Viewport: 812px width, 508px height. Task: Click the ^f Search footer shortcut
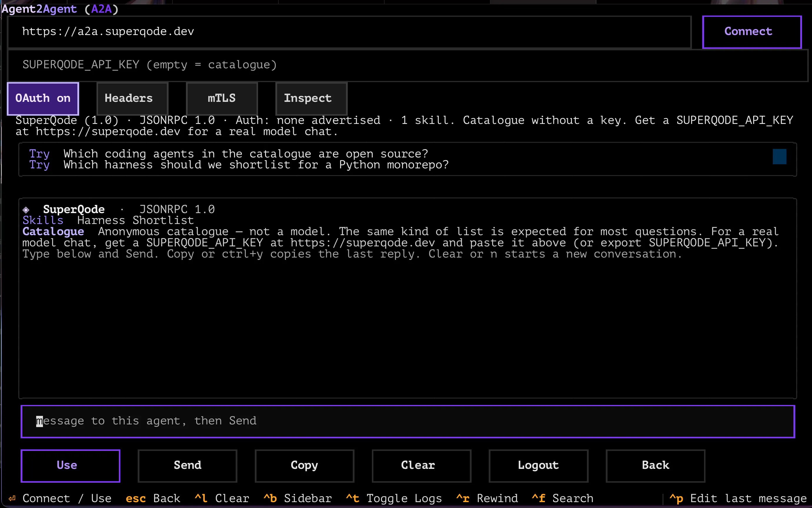coord(563,499)
